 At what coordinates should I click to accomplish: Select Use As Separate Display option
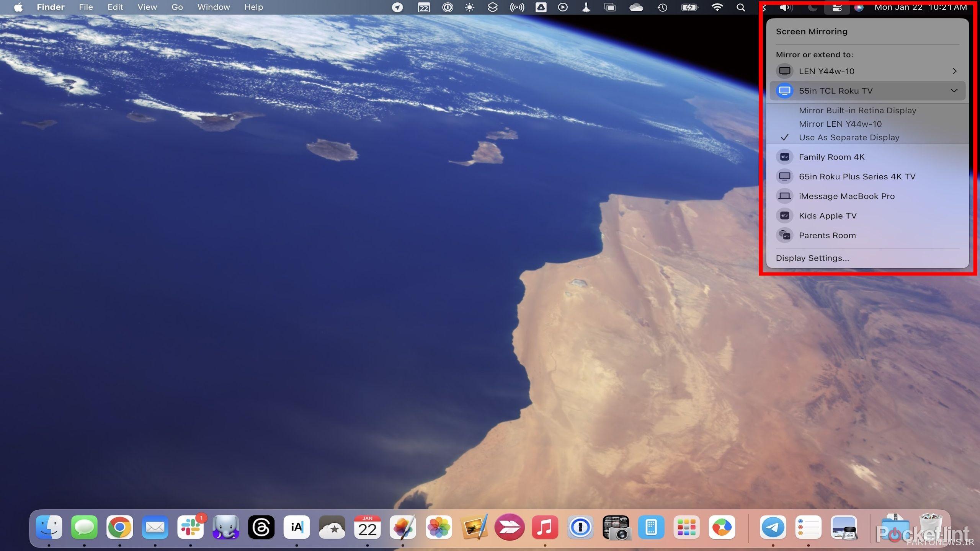point(849,137)
